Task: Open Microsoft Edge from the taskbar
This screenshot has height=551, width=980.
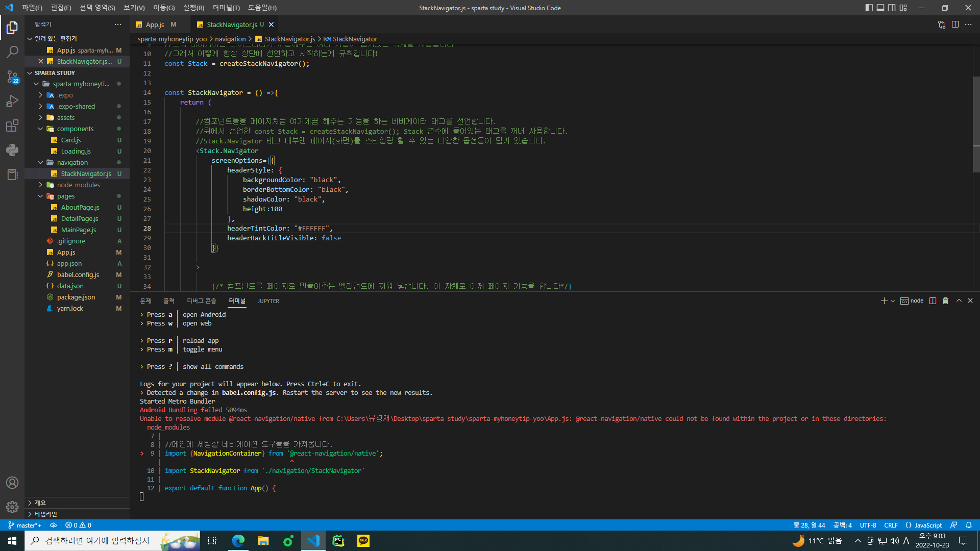Action: 238,541
